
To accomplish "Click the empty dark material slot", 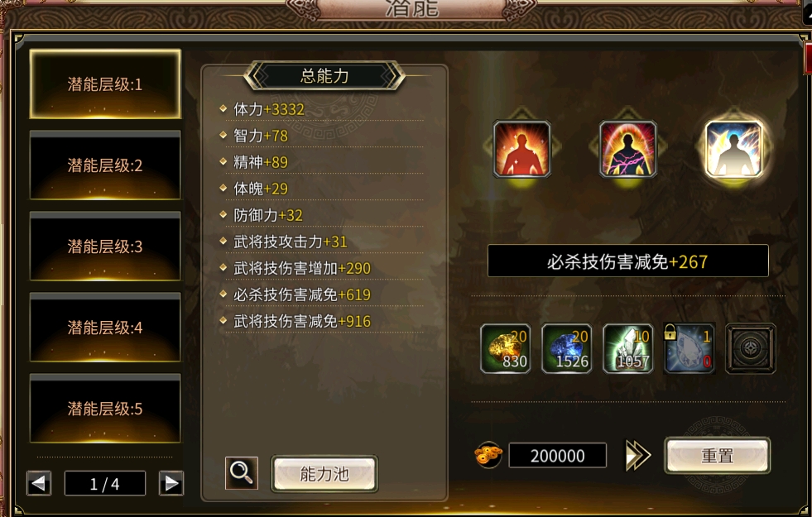I will tap(751, 348).
